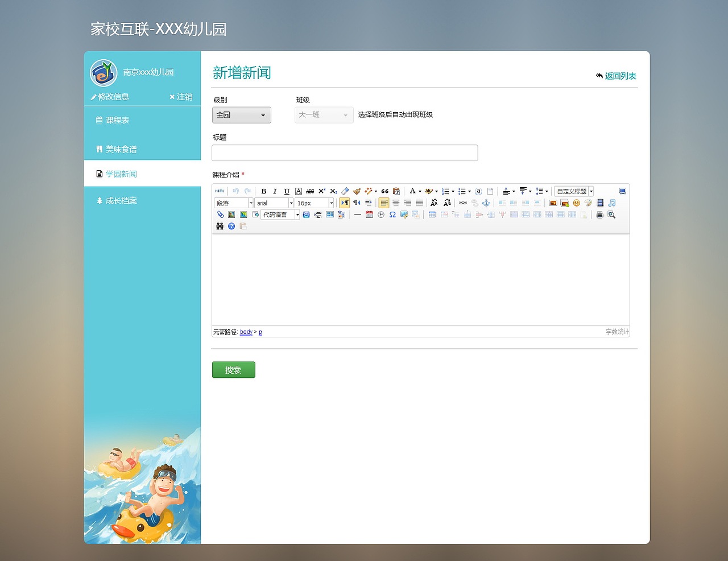
Task: Open the find binoculars icon in the editor
Action: 220,226
